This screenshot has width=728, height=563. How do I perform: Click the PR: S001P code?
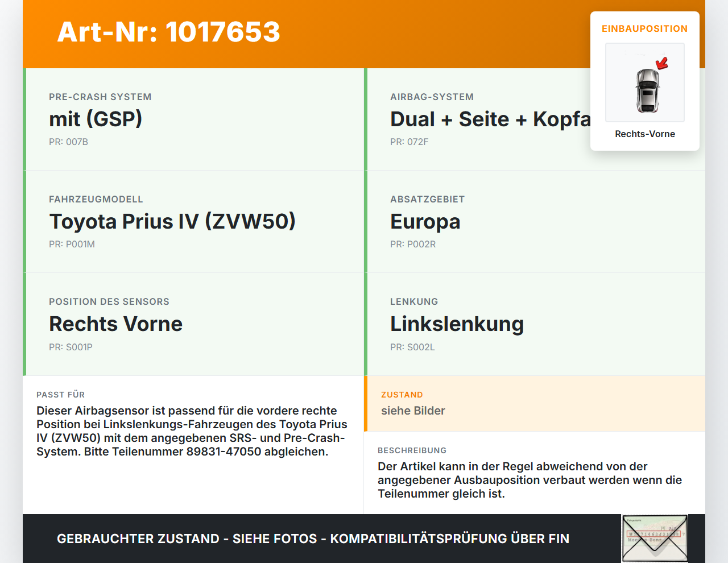point(71,347)
